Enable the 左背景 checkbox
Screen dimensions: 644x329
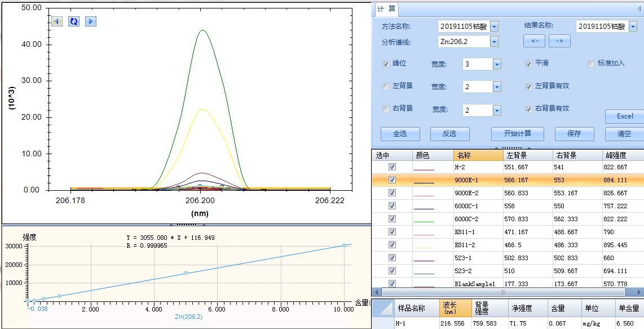(x=386, y=86)
